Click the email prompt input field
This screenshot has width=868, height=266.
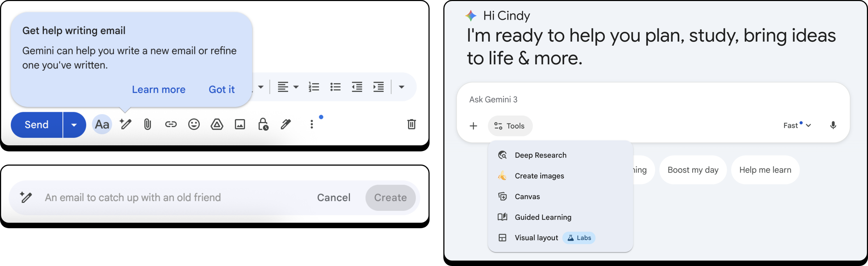(133, 198)
